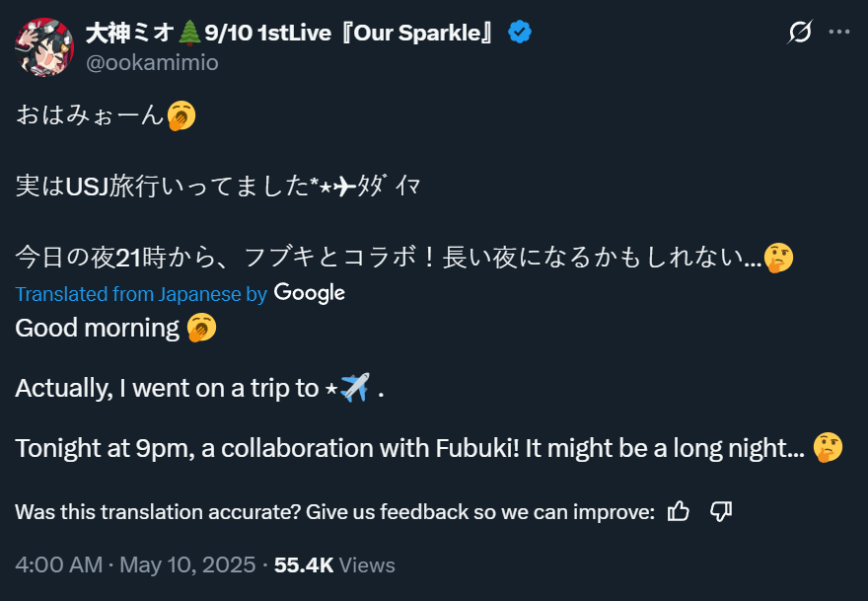Click the Japanese line mentioning USJ旅行

pyautogui.click(x=218, y=187)
